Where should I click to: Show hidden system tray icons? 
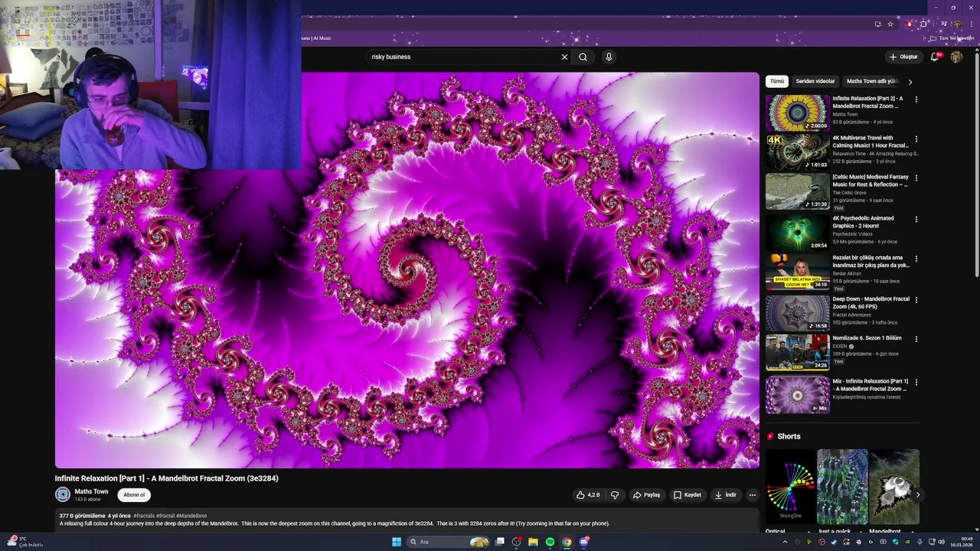[x=785, y=542]
